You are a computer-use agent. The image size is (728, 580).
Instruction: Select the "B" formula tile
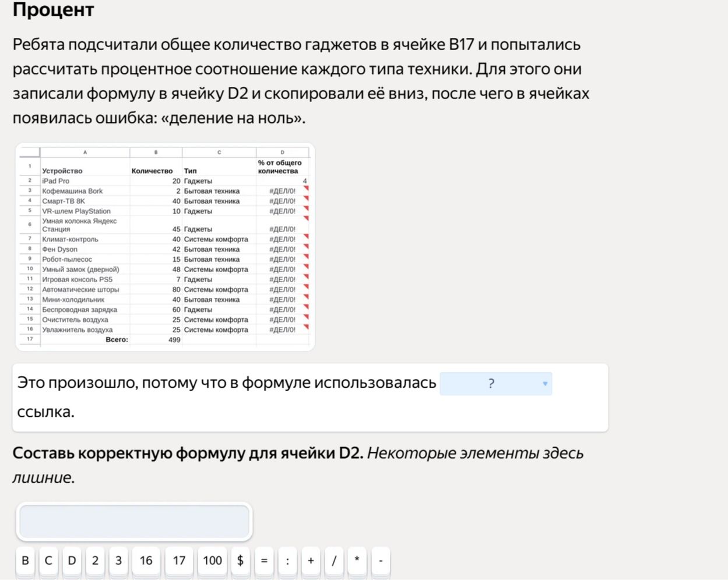click(x=25, y=561)
